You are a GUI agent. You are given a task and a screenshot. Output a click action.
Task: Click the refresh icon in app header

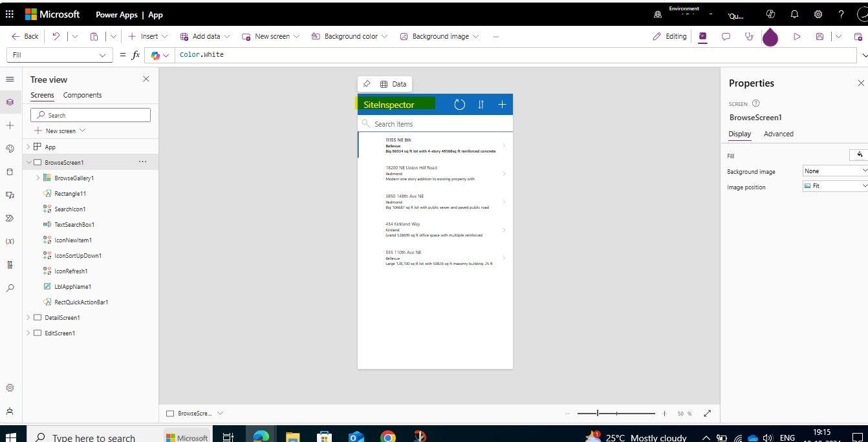click(459, 104)
